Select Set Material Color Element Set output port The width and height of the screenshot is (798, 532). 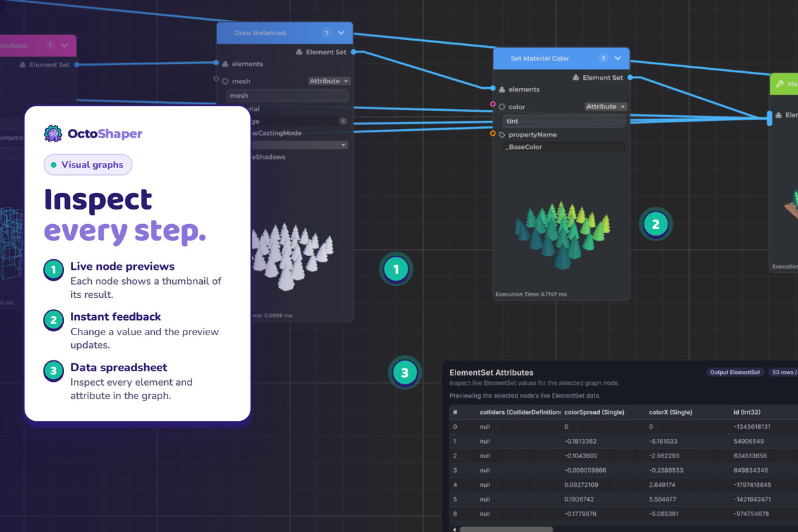click(630, 78)
